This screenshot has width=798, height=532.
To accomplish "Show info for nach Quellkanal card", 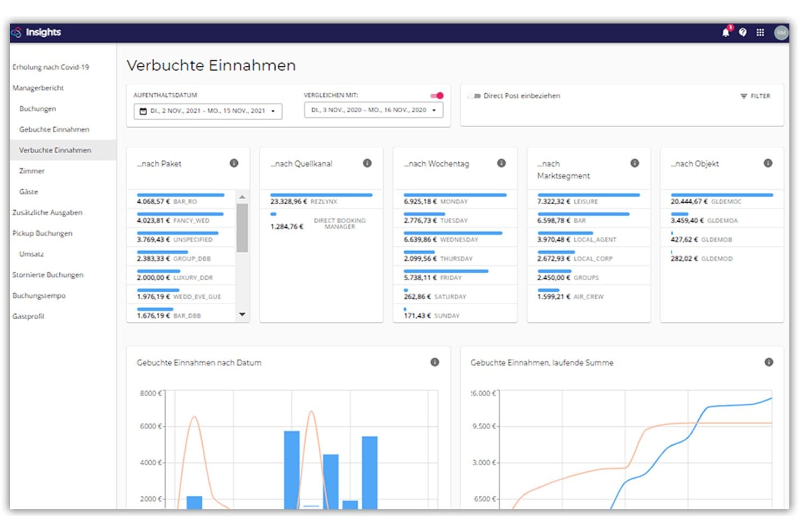I will tap(367, 163).
